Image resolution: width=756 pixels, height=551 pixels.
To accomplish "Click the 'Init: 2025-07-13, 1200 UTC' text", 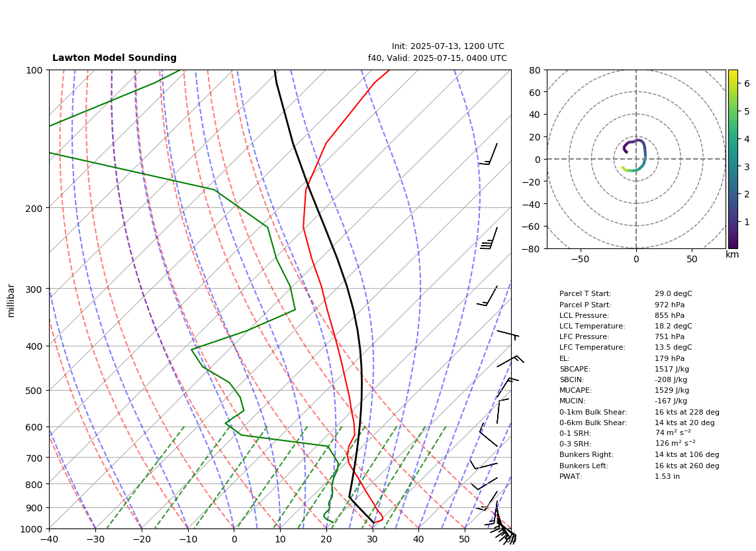I will (x=448, y=46).
